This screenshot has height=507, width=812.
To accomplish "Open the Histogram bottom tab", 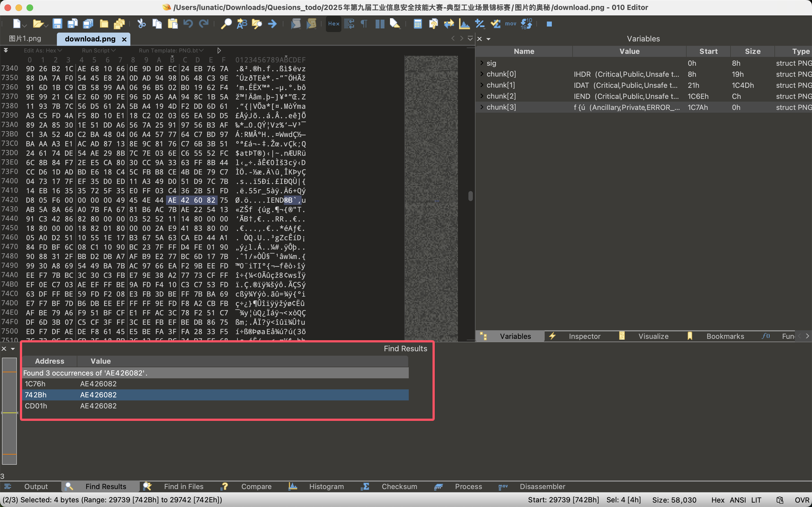I will [x=326, y=486].
